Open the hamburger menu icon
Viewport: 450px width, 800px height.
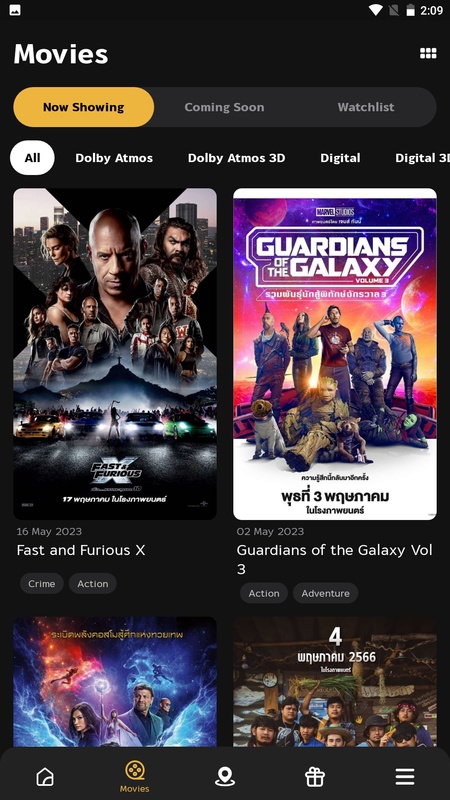(x=405, y=777)
